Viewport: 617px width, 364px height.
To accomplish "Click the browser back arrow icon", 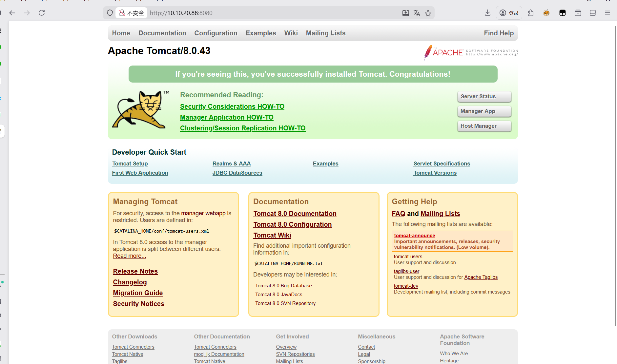I will (12, 13).
